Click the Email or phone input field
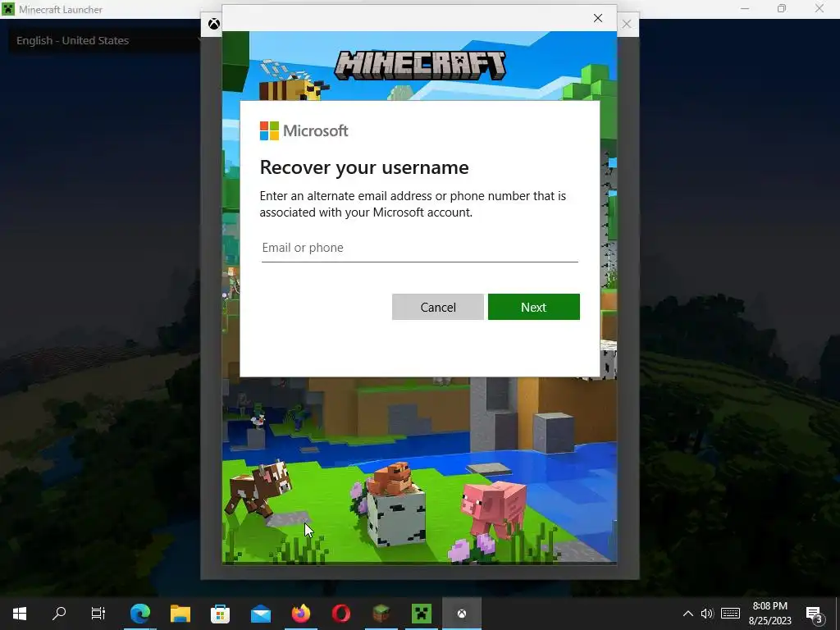840x630 pixels. tap(419, 248)
